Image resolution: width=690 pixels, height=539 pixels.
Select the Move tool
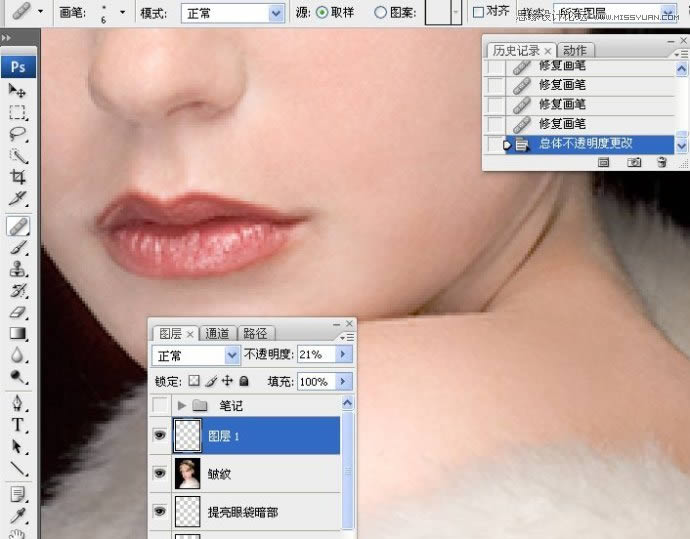pos(18,90)
